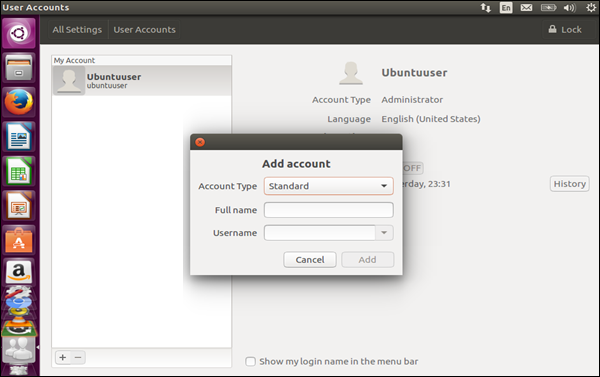Screen dimensions: 600x377
Task: Cancel adding the account
Action: tap(310, 259)
